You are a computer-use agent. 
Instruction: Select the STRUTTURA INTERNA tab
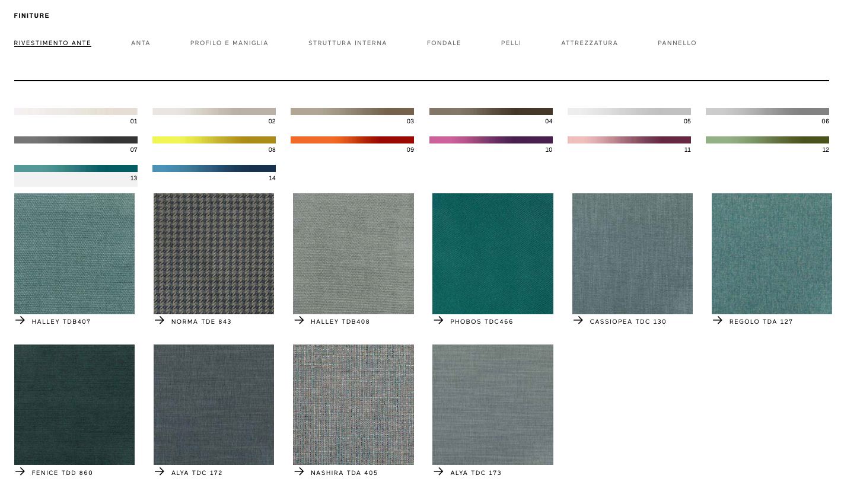pos(347,43)
